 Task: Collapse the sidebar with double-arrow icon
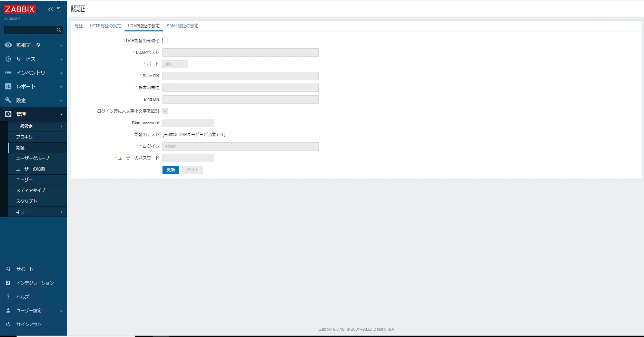(x=51, y=9)
